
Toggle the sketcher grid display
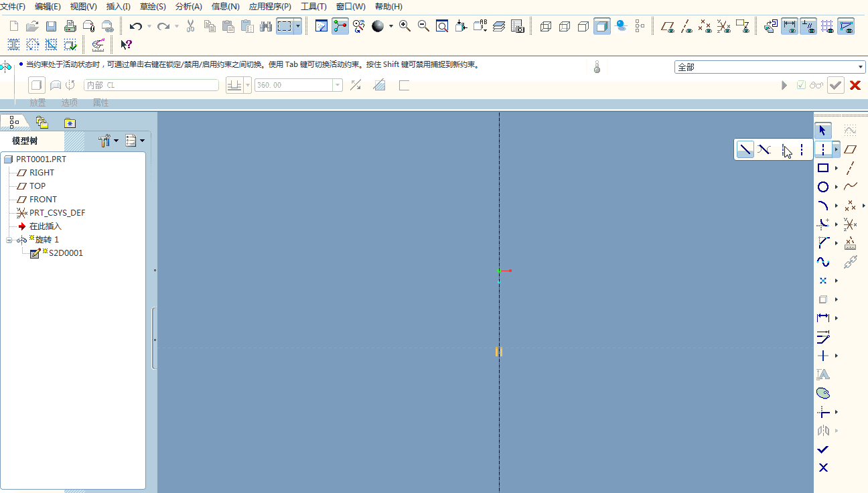(x=827, y=26)
